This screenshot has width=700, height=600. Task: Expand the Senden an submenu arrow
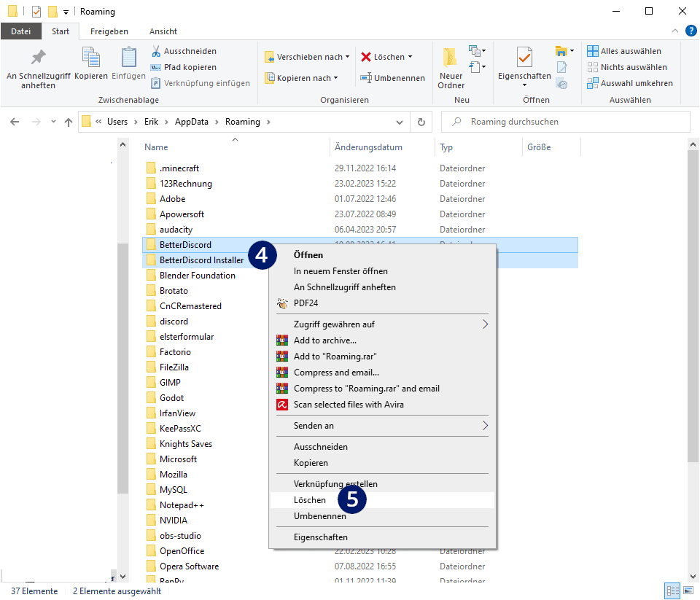(x=486, y=426)
